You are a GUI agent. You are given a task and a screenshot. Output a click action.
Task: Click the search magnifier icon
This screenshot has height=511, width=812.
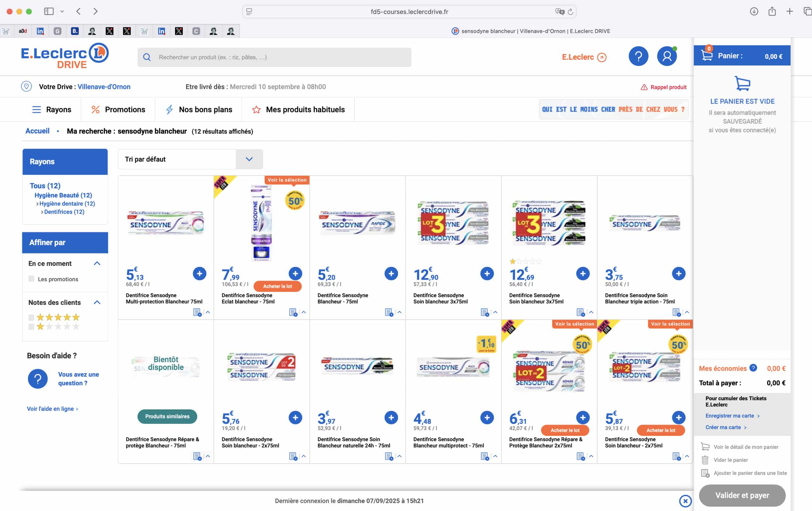(147, 57)
